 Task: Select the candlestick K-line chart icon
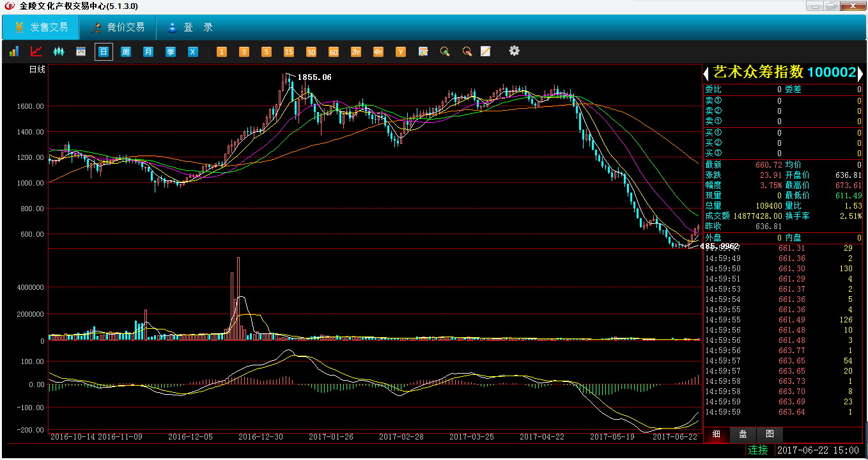point(59,51)
